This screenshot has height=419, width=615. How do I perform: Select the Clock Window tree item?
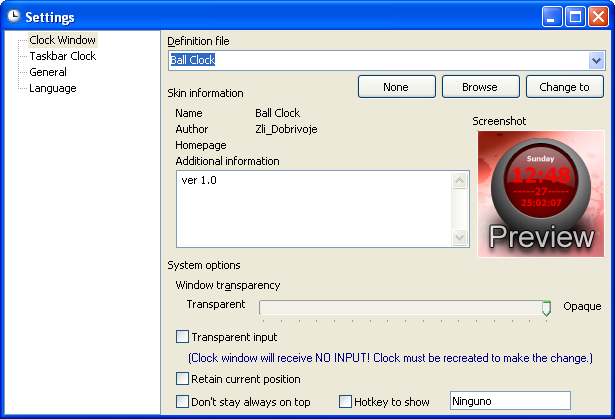(62, 40)
